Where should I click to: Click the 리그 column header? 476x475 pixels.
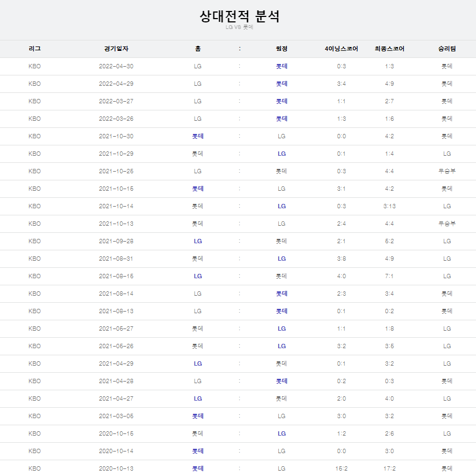coord(34,49)
